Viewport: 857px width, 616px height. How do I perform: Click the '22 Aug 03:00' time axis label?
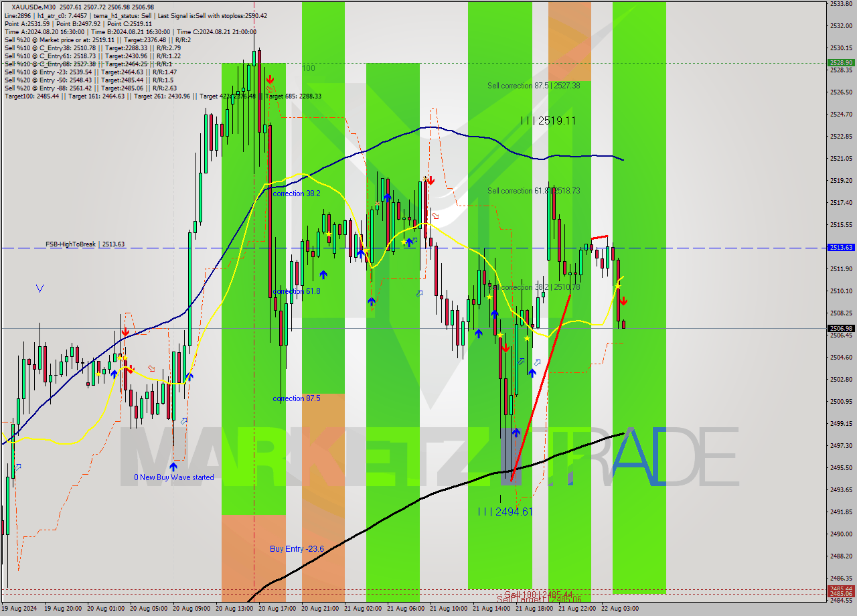tap(620, 609)
